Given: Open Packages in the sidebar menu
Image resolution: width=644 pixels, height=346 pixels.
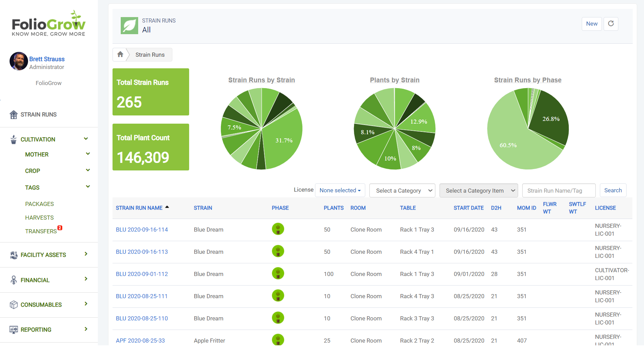Looking at the screenshot, I should 39,204.
